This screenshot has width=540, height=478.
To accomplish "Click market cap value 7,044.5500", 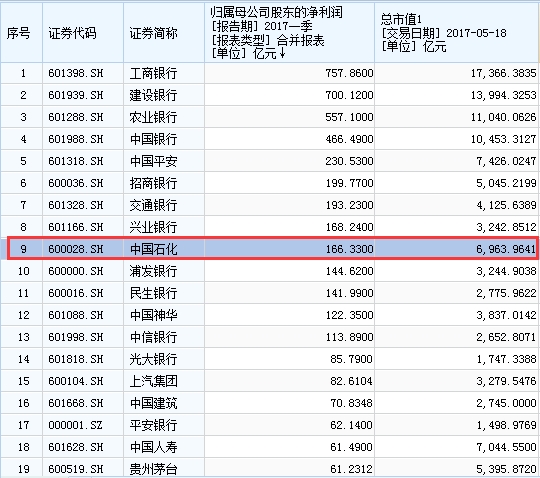I will coord(506,447).
